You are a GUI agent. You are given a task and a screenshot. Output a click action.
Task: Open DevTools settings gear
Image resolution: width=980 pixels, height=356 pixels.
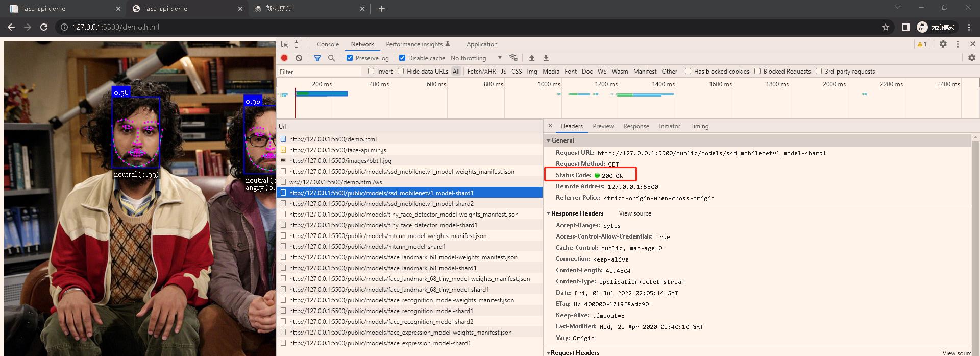[x=943, y=44]
